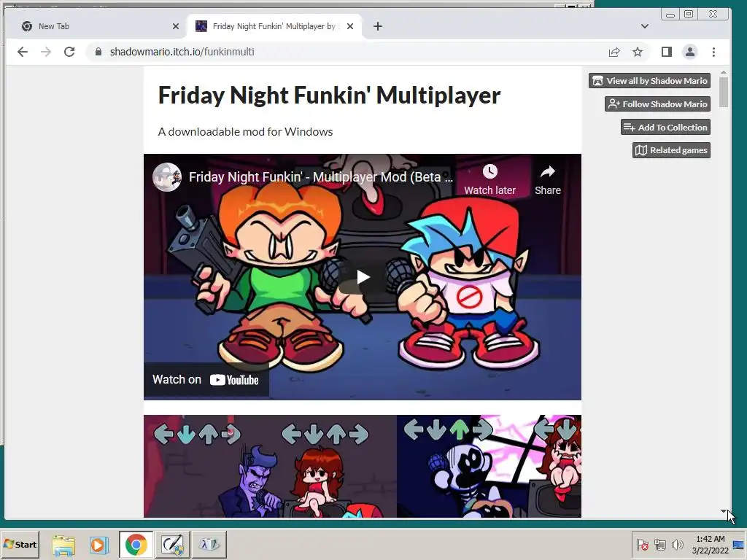Open the share page icon in address bar
Viewport: 747px width, 560px height.
pos(614,52)
